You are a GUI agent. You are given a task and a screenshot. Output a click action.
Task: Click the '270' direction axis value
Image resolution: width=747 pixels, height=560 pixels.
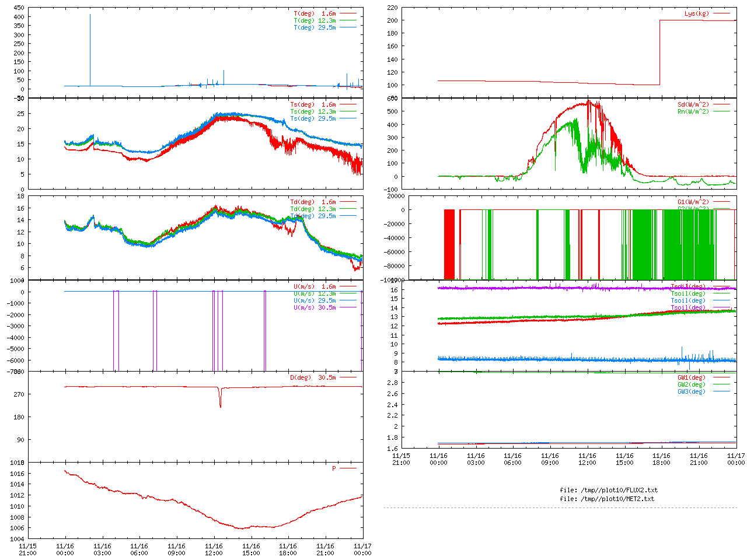pos(19,394)
